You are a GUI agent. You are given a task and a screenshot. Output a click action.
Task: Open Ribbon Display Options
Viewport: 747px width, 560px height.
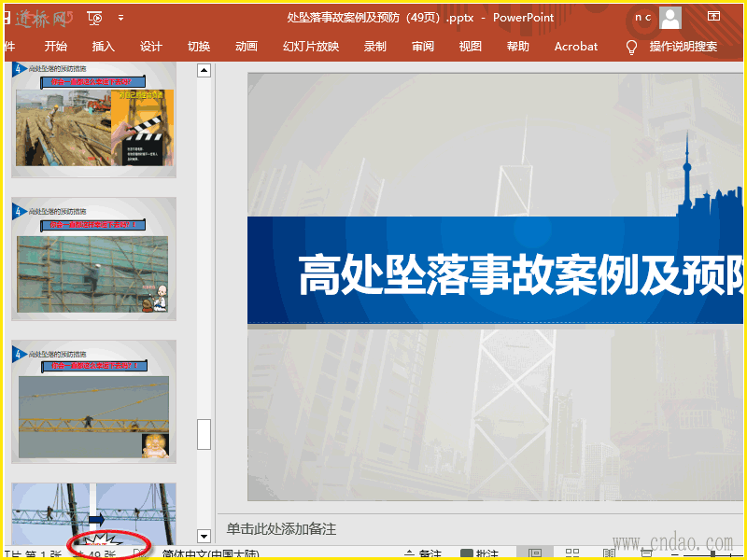(x=713, y=16)
